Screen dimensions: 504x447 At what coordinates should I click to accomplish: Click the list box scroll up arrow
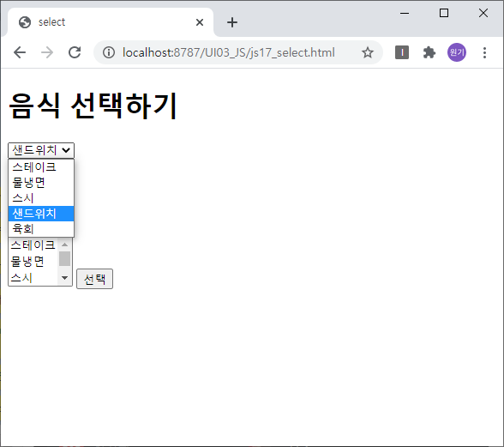(x=64, y=245)
